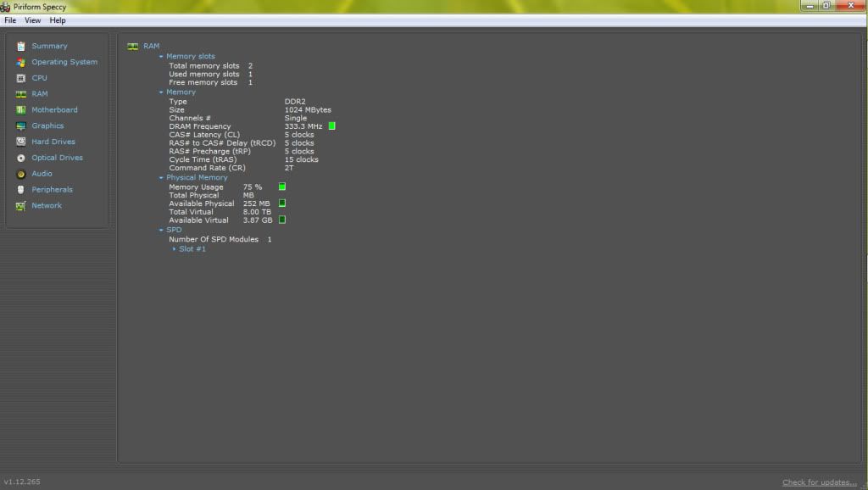Click the Optical Drives disc icon

(21, 158)
